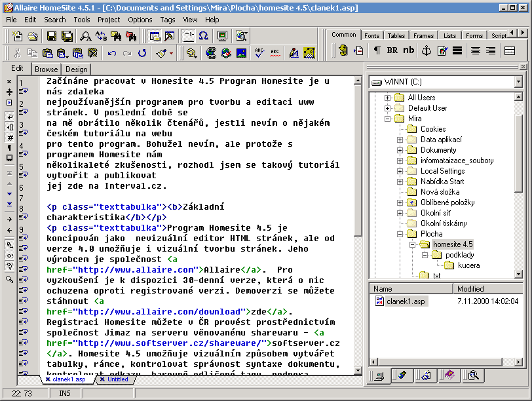This screenshot has height=401, width=532.
Task: Expand the All Users folder
Action: 387,98
